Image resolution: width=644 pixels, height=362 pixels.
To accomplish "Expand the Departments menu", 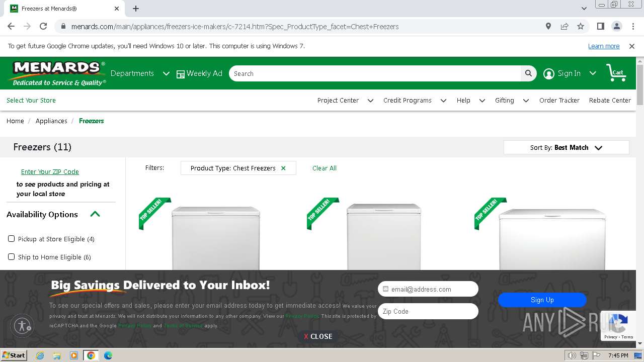I will tap(140, 73).
